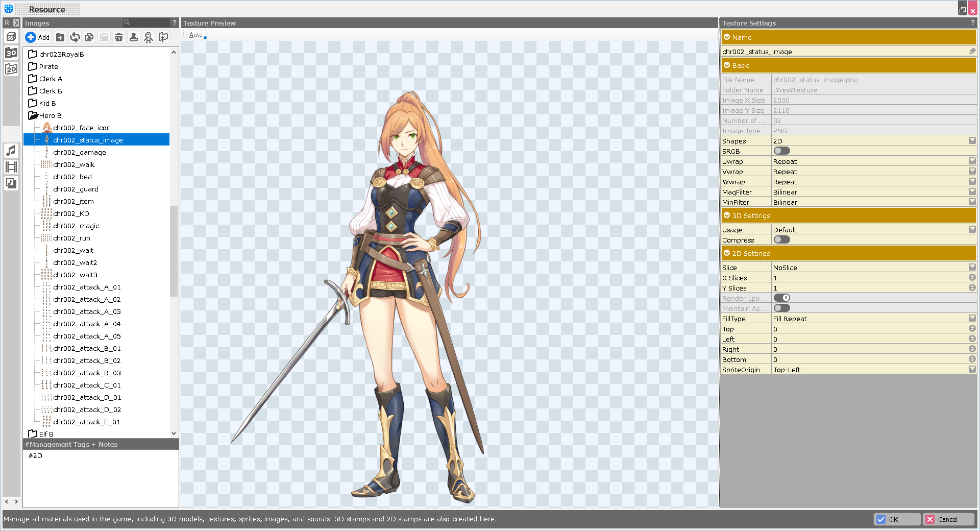
Task: Click the stamp icon in the Images toolbar
Action: pos(134,37)
